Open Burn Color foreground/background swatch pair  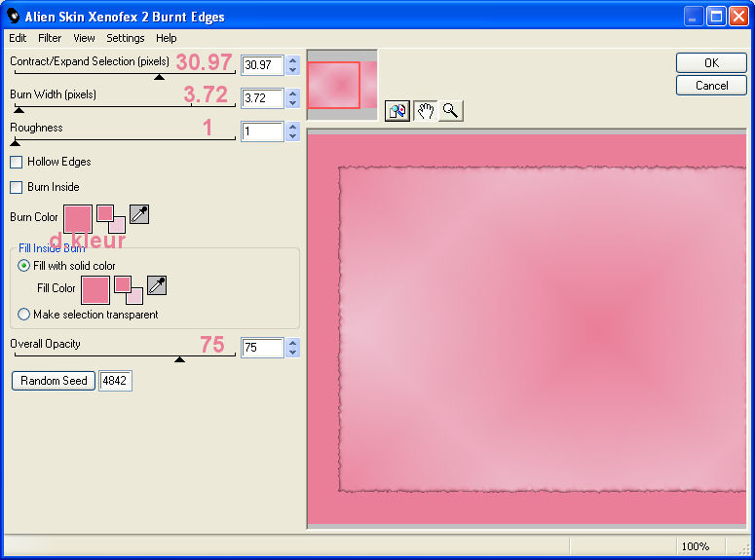coord(111,218)
